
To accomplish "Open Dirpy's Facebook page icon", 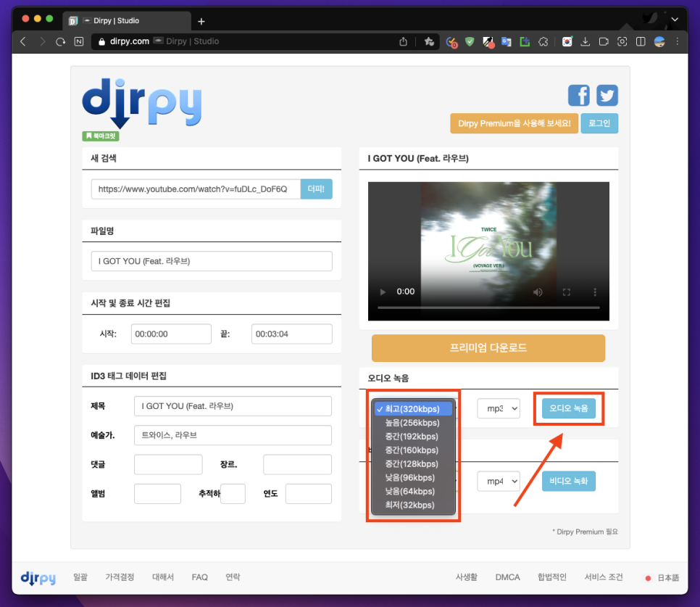I will point(578,95).
